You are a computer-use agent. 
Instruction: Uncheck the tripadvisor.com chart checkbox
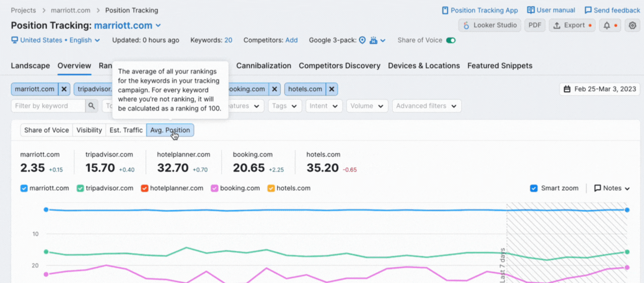point(80,188)
